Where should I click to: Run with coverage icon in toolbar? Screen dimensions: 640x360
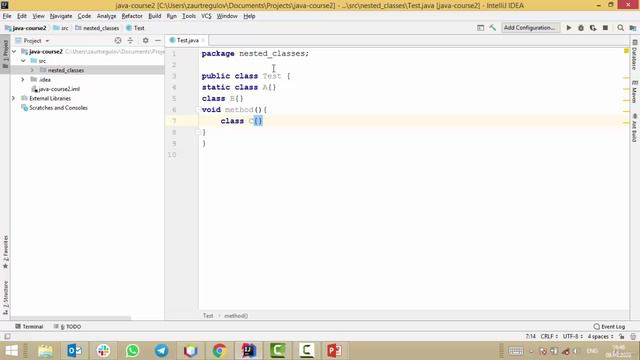593,28
